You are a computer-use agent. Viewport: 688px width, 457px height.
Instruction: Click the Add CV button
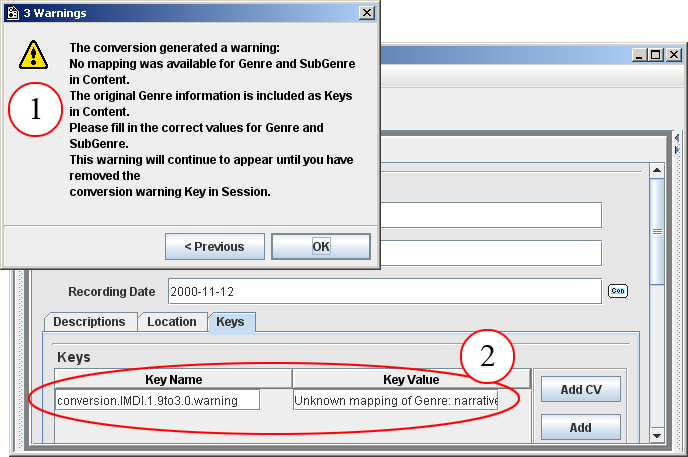pos(580,389)
